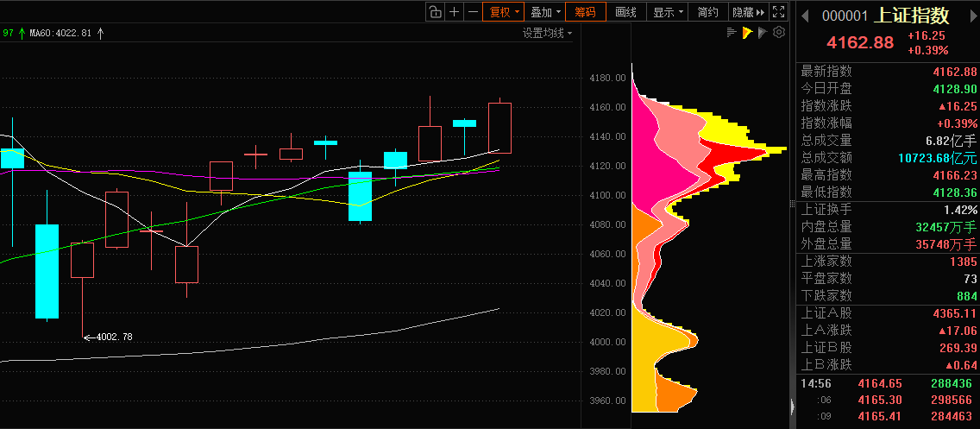Click the green up arrow beside 97
Viewport: 980px width, 429px height.
22,33
